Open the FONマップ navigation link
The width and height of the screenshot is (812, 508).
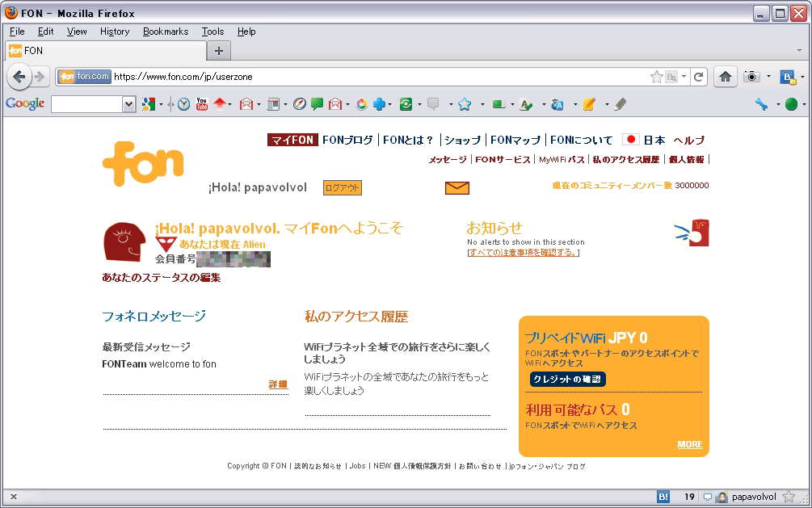coord(515,140)
